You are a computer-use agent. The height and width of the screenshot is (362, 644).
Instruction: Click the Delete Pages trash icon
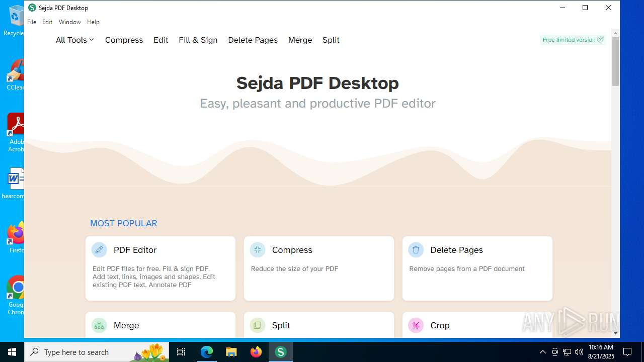(416, 250)
